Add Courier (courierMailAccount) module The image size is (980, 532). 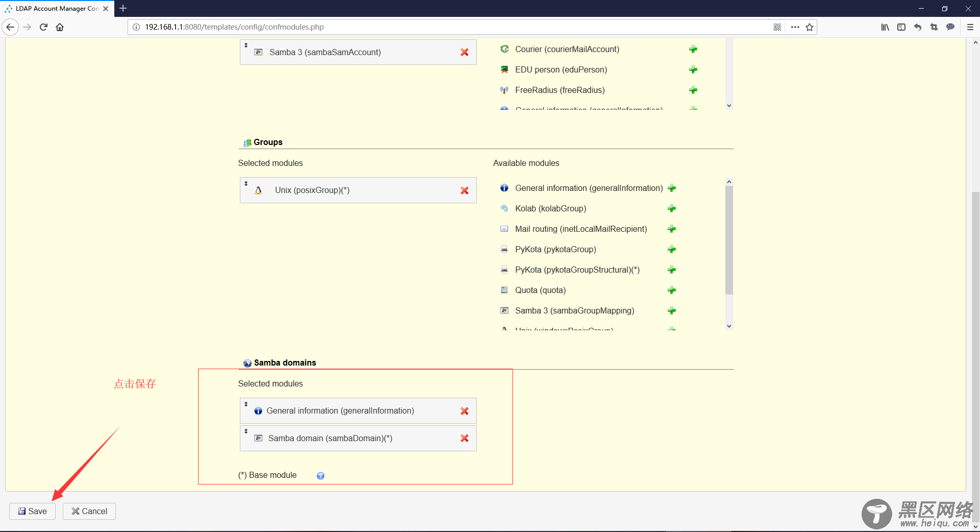(x=693, y=49)
